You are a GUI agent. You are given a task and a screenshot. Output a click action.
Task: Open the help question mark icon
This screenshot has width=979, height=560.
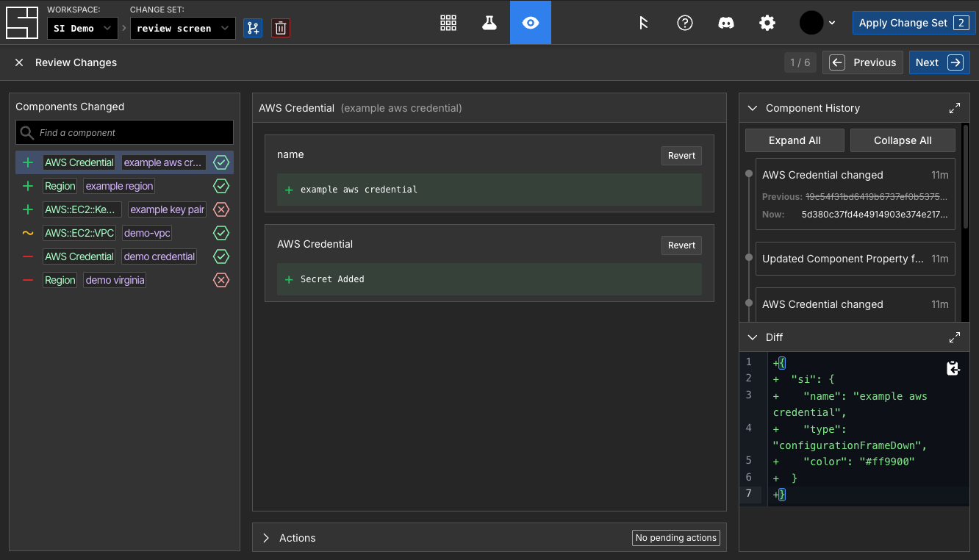685,23
